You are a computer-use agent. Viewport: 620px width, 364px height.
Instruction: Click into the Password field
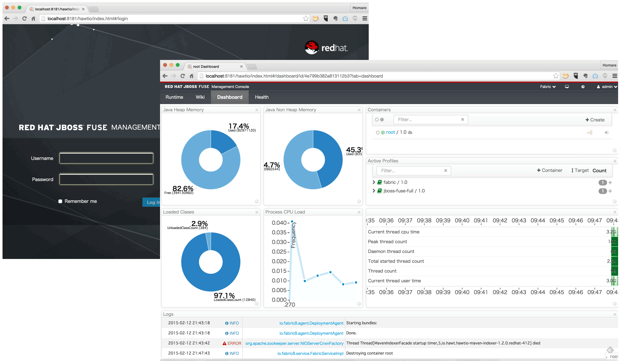coord(106,179)
